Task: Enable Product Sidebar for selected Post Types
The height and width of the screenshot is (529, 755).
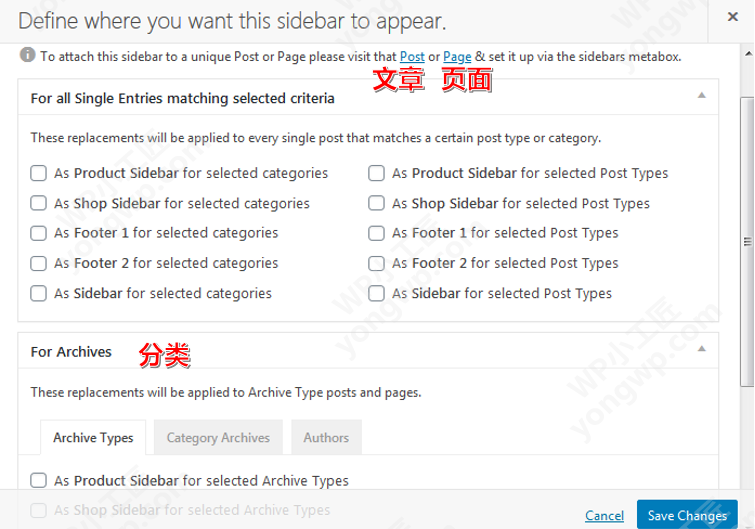Action: tap(377, 173)
